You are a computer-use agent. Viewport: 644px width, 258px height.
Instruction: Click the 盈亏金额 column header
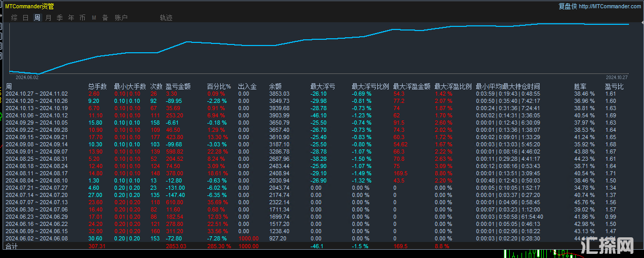tap(178, 86)
